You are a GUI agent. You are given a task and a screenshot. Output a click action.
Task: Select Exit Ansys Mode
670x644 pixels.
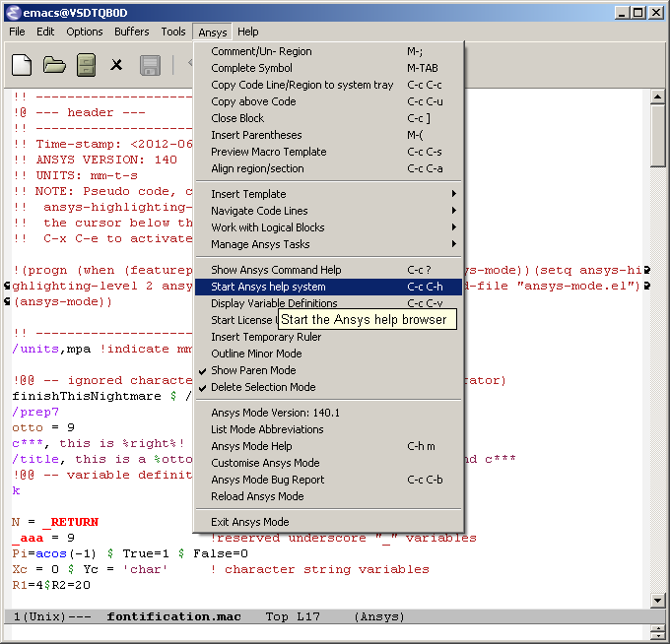(328, 522)
